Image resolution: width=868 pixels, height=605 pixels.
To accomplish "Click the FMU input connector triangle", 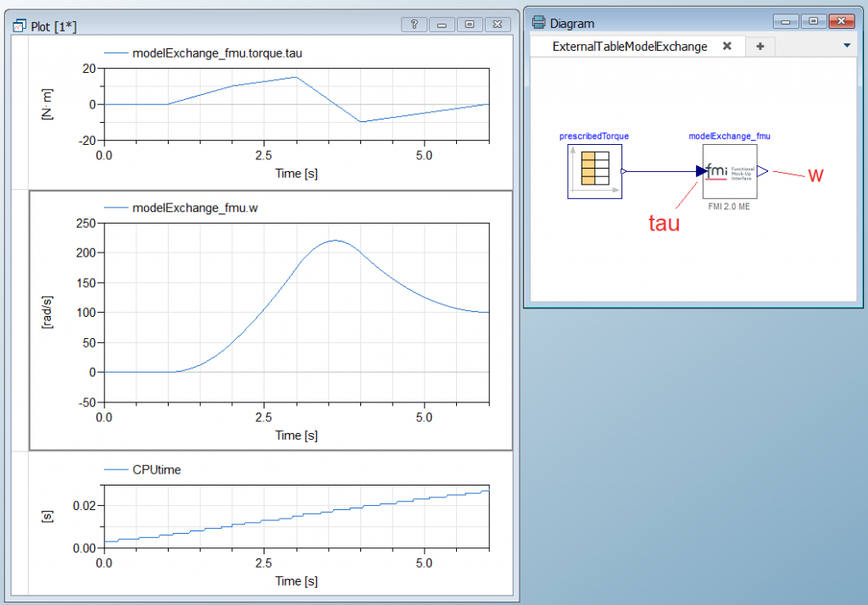I will [701, 171].
